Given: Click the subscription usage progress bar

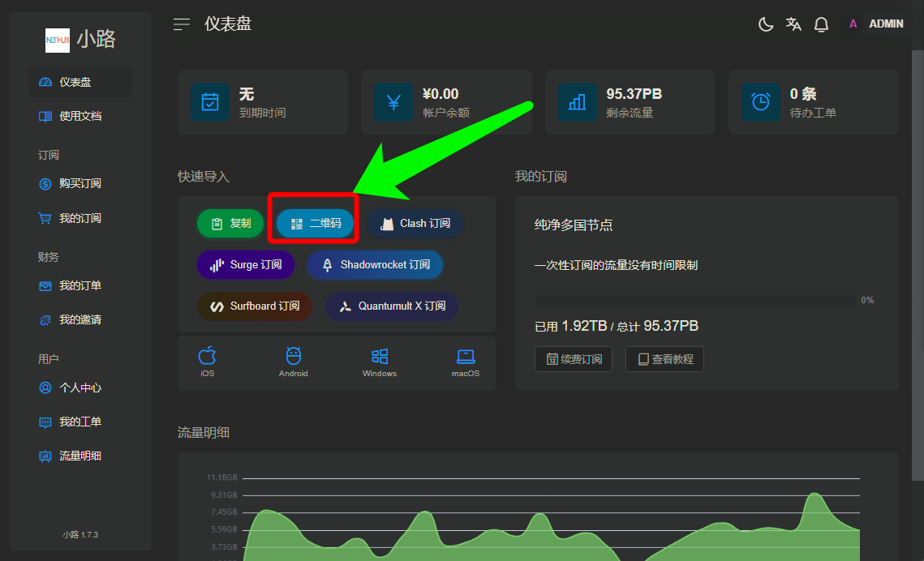Looking at the screenshot, I should point(694,300).
